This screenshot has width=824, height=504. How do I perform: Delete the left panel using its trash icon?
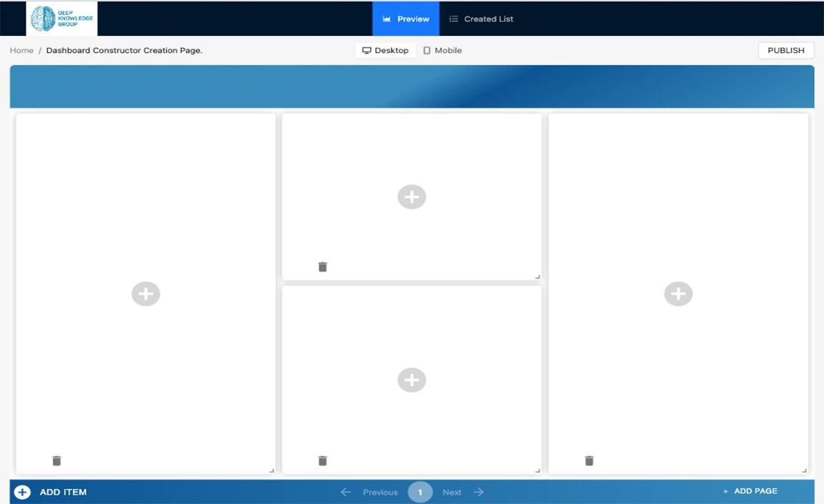click(x=57, y=460)
